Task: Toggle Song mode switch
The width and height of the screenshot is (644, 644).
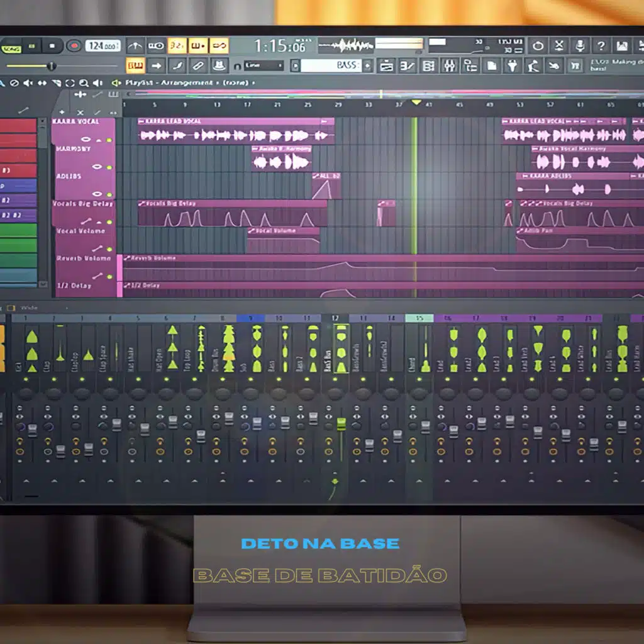Action: tap(11, 47)
